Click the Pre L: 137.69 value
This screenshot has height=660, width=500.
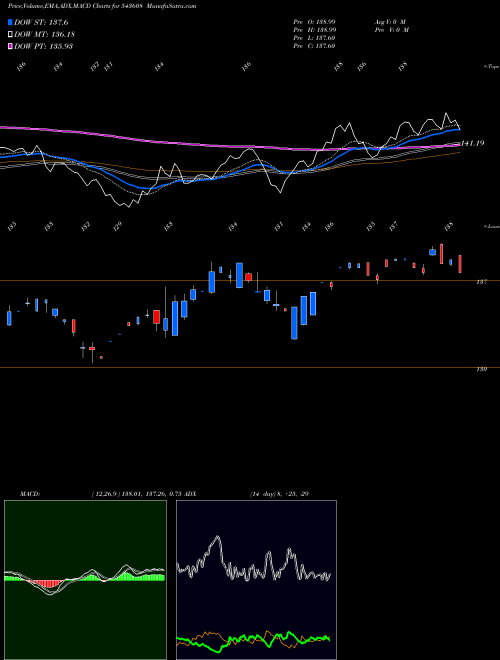(314, 38)
